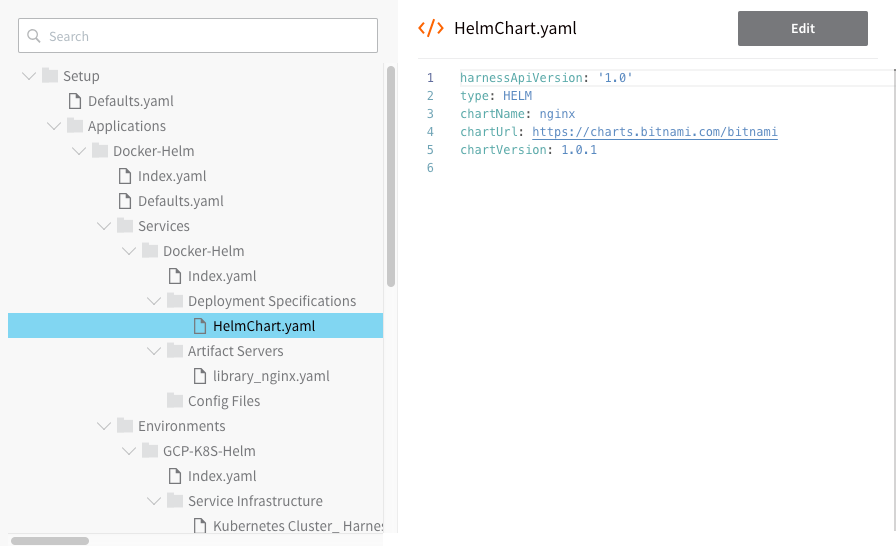Click the Config Files folder icon
This screenshot has width=896, height=546.
[175, 400]
